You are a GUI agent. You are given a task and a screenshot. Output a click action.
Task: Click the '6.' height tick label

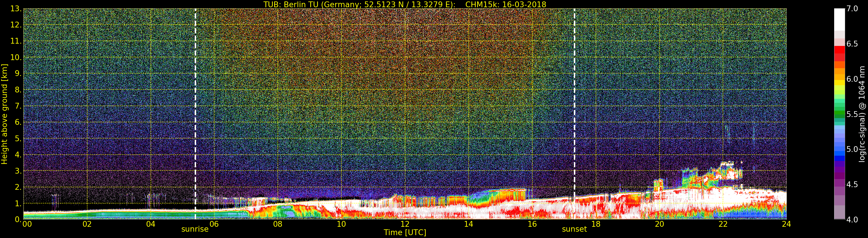point(18,122)
